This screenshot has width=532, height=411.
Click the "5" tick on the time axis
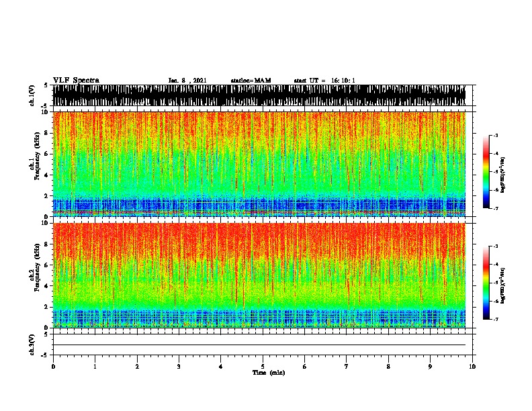click(x=263, y=367)
